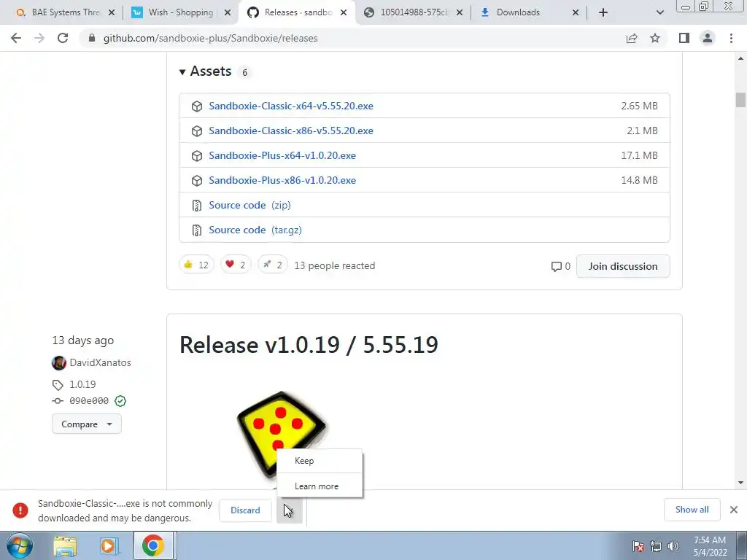This screenshot has width=747, height=560.
Task: Reload the GitHub releases page
Action: 63,38
